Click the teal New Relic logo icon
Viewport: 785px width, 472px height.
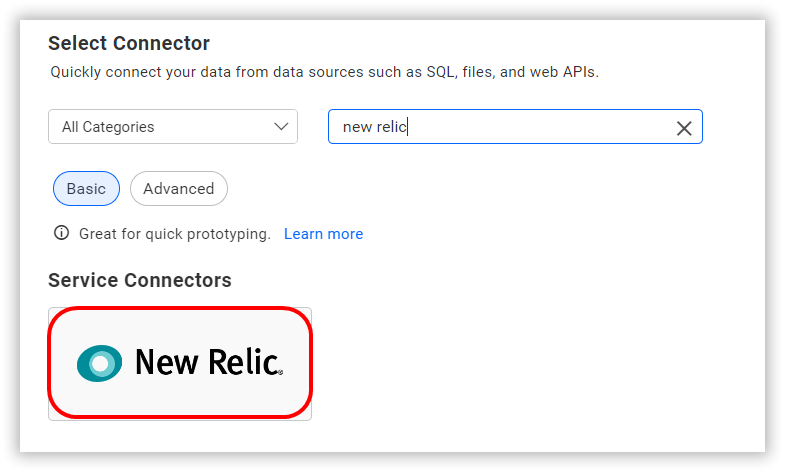pyautogui.click(x=99, y=363)
